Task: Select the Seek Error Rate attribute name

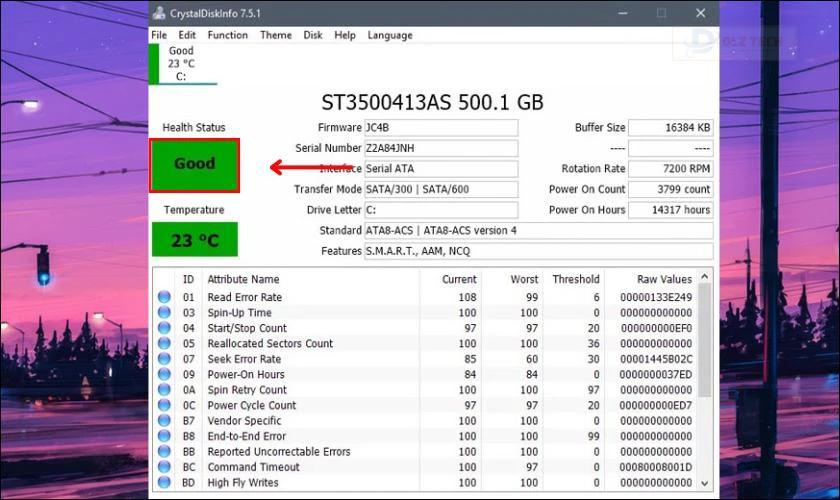Action: 244,359
